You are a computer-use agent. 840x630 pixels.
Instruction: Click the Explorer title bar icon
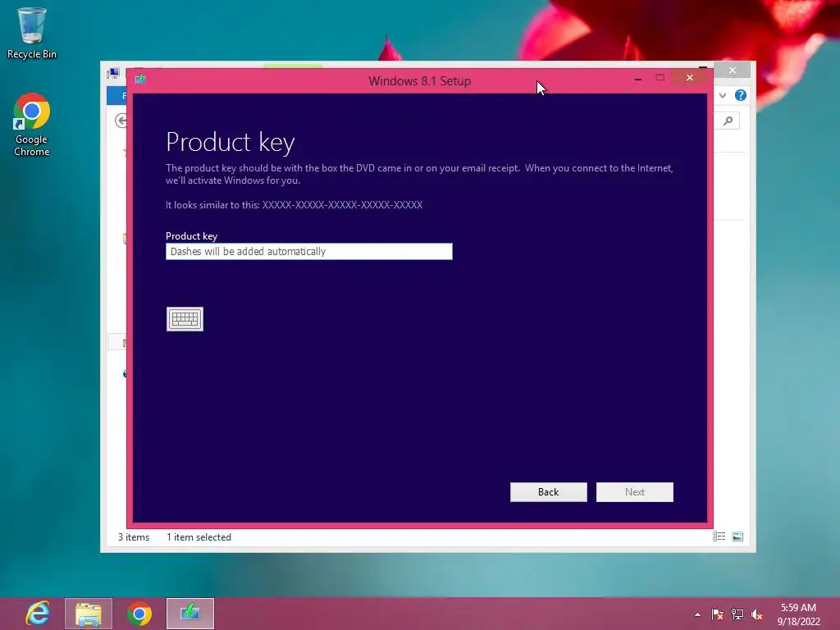pyautogui.click(x=113, y=73)
